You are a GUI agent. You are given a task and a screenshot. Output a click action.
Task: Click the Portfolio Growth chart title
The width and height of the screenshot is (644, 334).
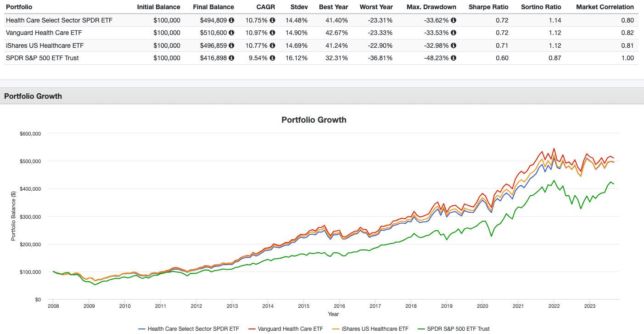pyautogui.click(x=314, y=120)
